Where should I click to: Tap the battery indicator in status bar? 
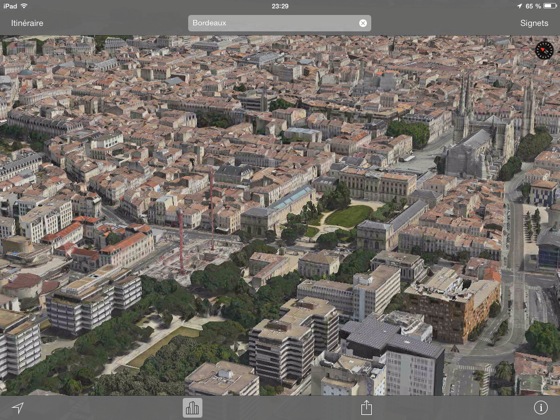550,6
